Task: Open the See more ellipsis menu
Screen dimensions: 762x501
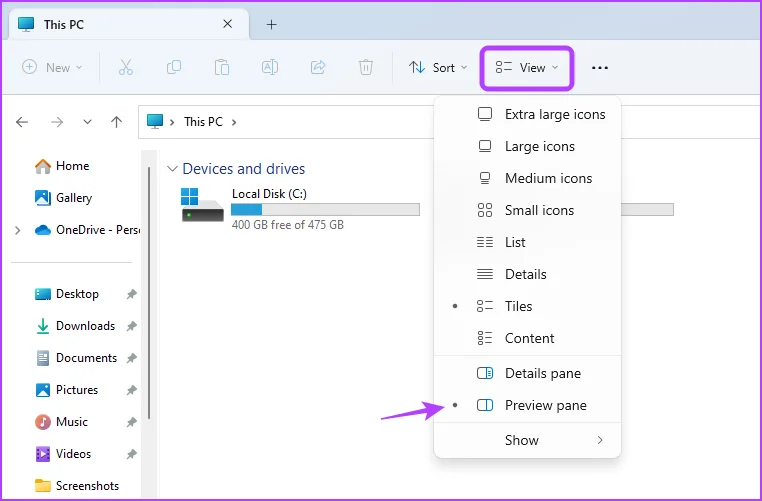Action: (x=600, y=68)
